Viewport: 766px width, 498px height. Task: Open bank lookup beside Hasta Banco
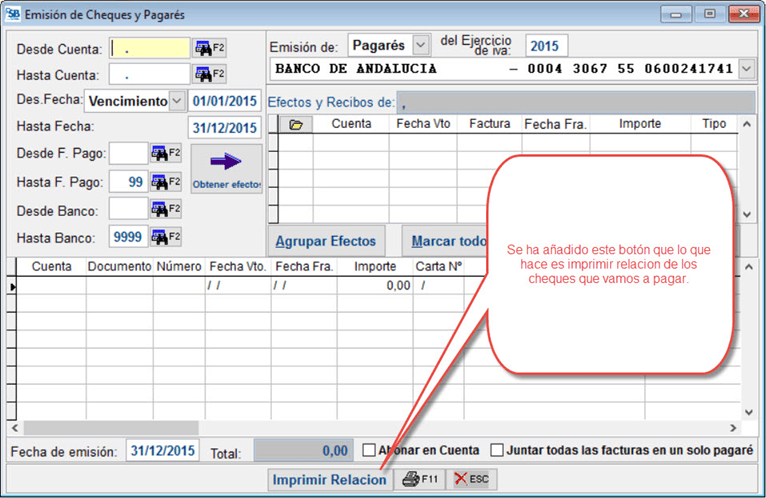(x=166, y=238)
